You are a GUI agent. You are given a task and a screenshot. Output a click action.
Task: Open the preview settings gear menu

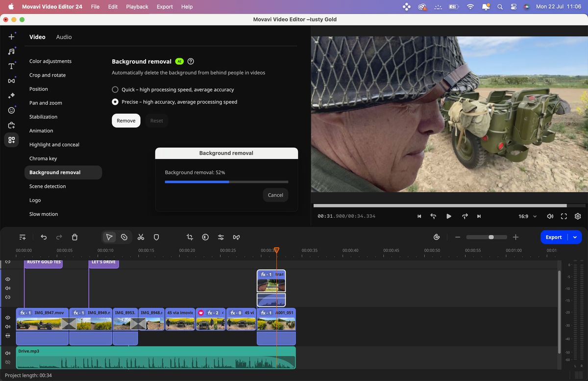coord(577,216)
